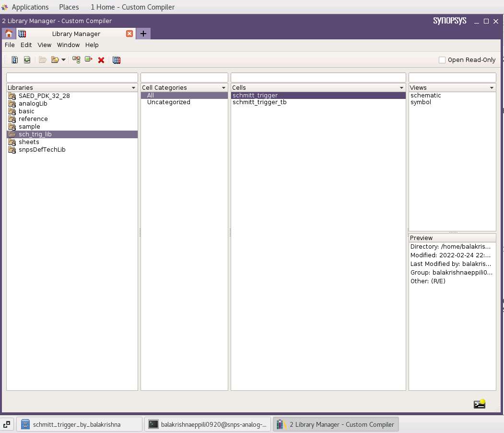
Task: Open a new tab with the plus icon
Action: [143, 34]
